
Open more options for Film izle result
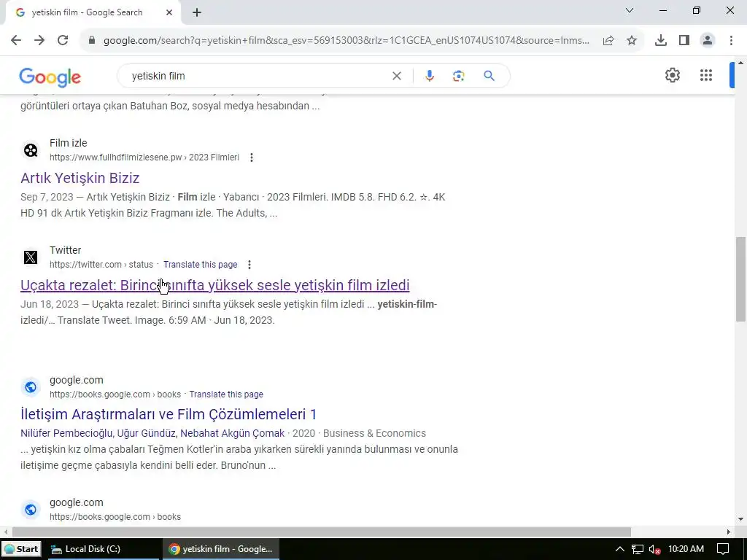point(252,157)
